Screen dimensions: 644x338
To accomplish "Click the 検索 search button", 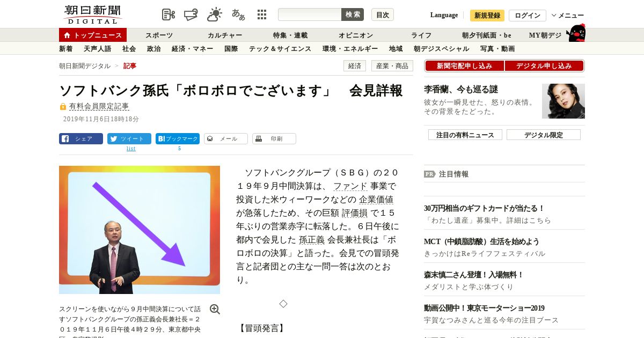I will pos(353,14).
